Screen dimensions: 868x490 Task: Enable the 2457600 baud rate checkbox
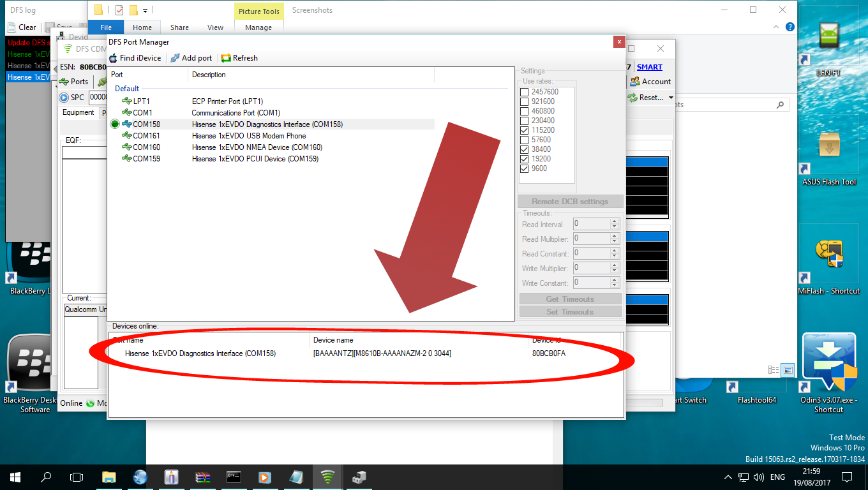[x=525, y=92]
